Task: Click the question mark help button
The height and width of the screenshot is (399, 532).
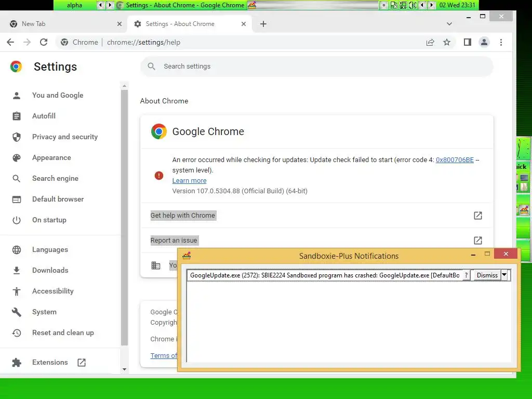Action: coord(467,275)
